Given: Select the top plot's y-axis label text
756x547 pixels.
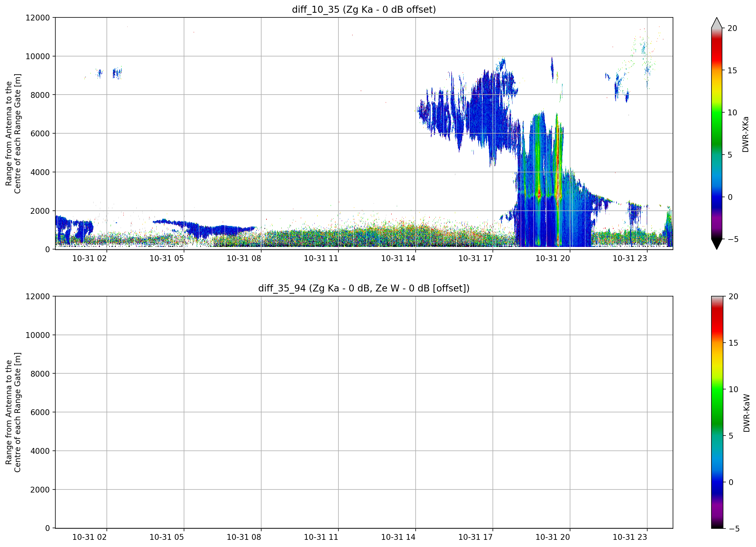Looking at the screenshot, I should 13,133.
